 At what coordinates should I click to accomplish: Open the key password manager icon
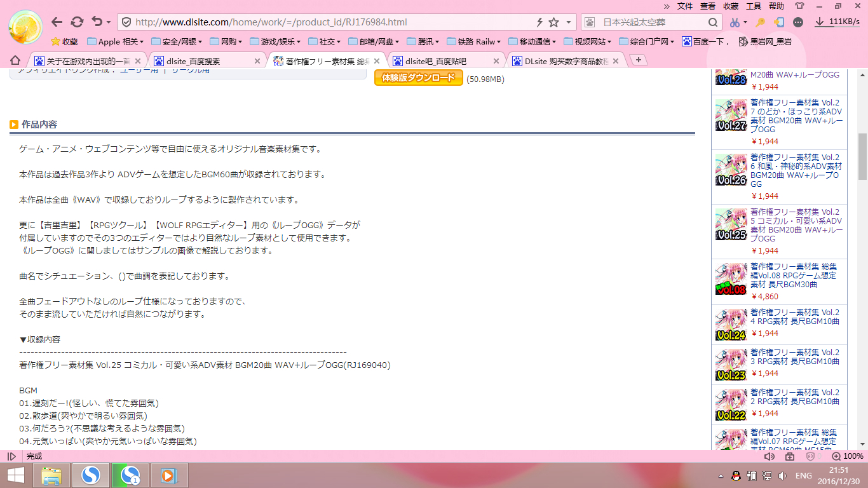click(x=760, y=22)
